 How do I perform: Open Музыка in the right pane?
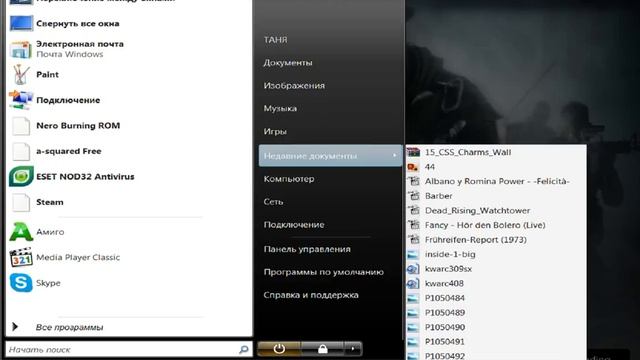pos(280,108)
